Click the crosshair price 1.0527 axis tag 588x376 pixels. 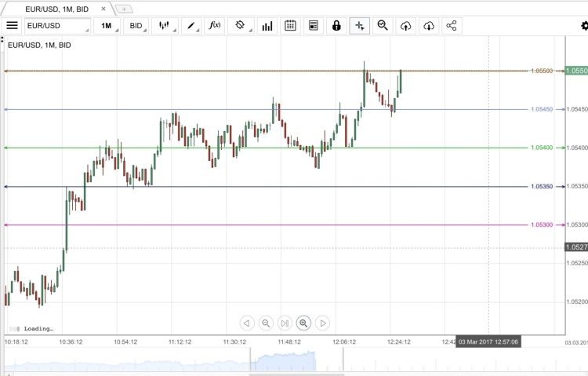(x=576, y=247)
